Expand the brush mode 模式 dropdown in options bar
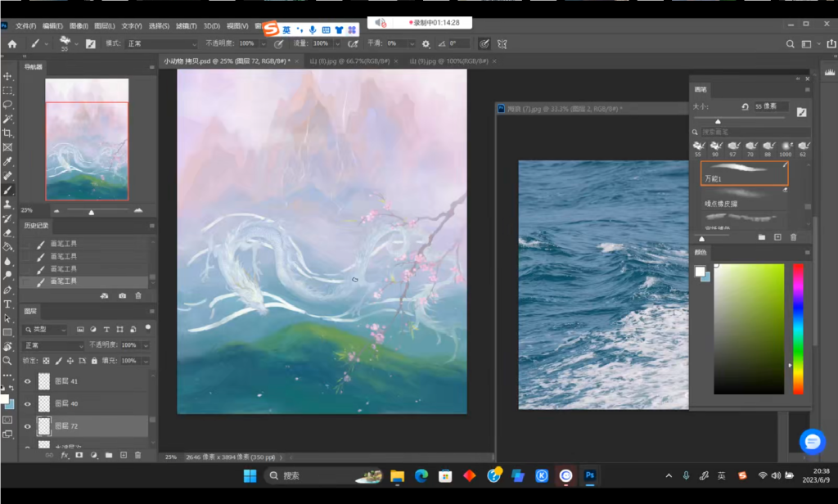Viewport: 838px width, 504px height. [x=161, y=43]
